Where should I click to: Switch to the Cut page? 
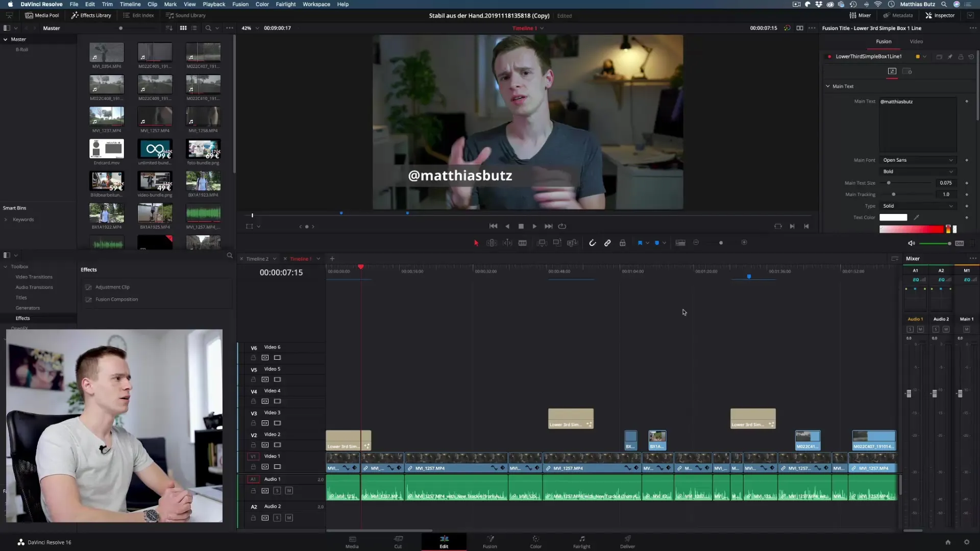tap(398, 542)
